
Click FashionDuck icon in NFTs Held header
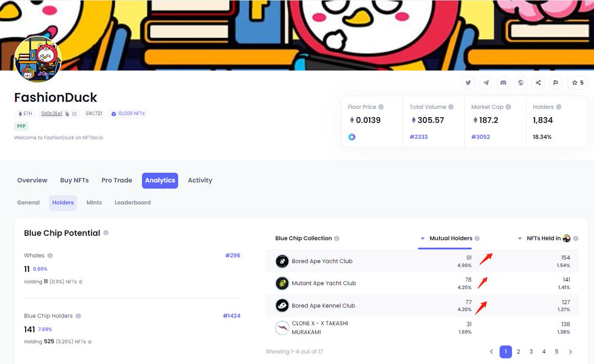[567, 238]
